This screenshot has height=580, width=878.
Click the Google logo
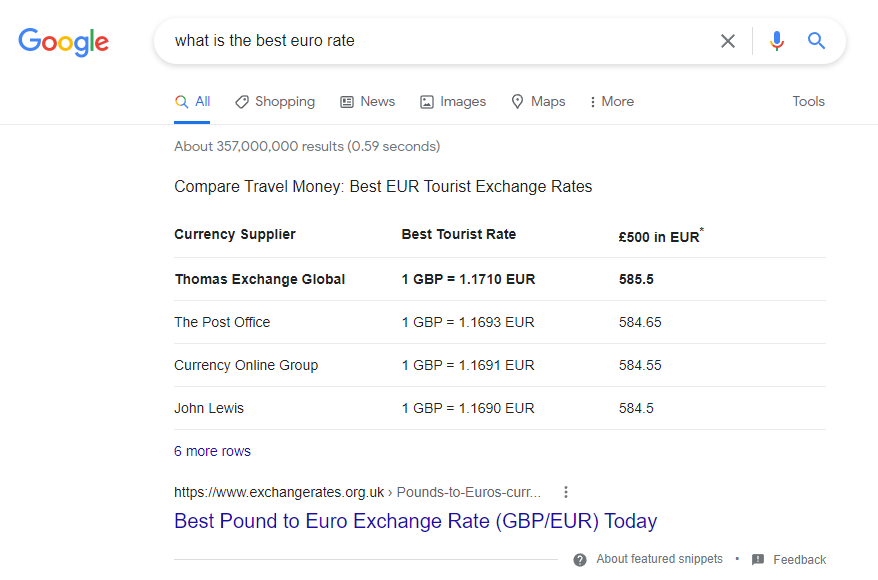point(63,41)
